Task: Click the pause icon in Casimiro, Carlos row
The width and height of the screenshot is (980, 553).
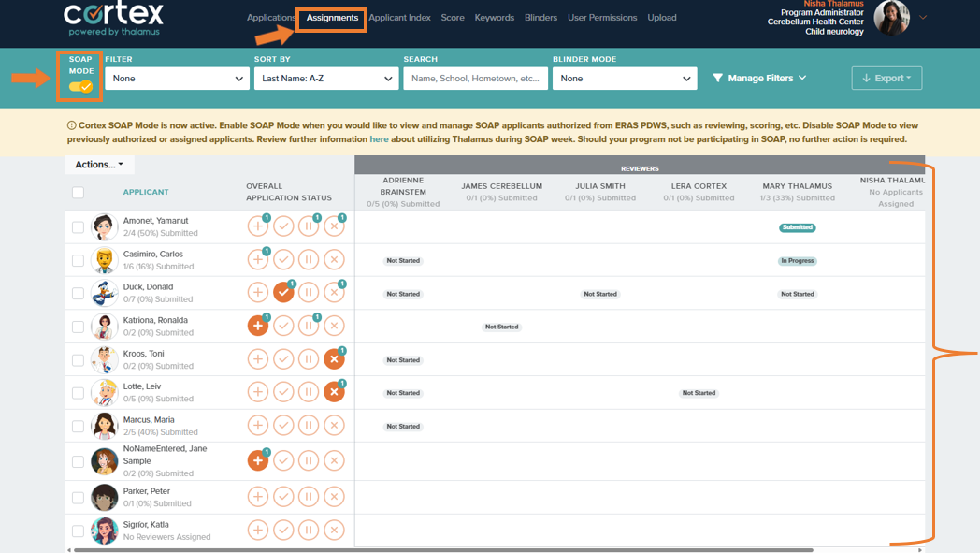Action: (x=309, y=259)
